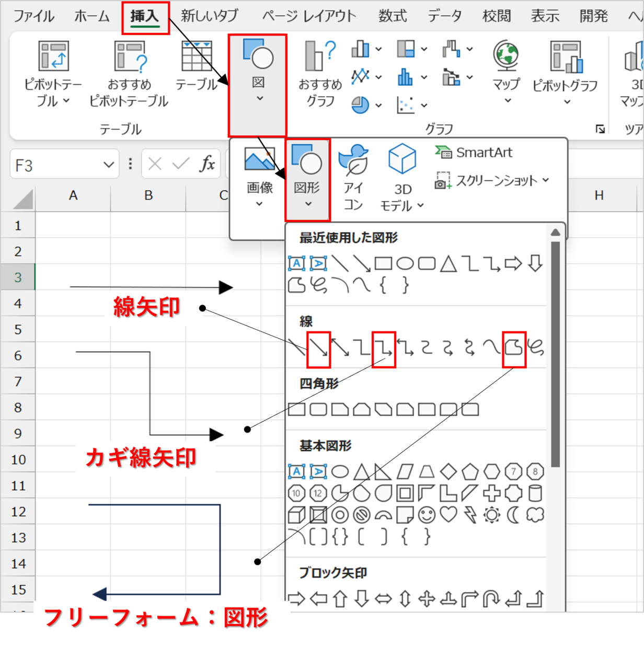Click the formula bar fx insert function
Viewport: 644px width, 648px height.
coord(207,165)
